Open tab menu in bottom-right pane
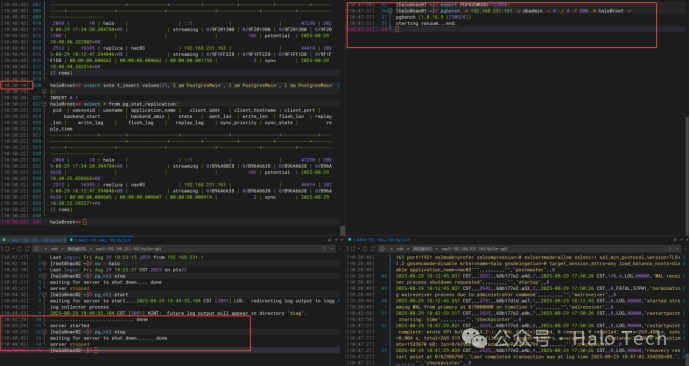Viewport: 690px width, 366px height. [x=687, y=240]
